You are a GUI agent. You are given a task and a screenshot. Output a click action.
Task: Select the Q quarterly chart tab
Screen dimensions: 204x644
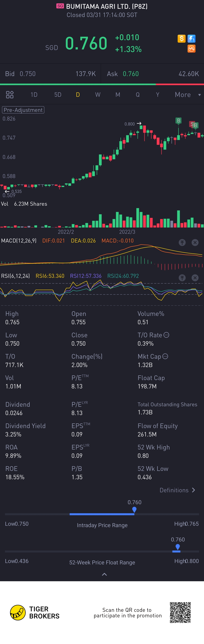(x=138, y=95)
